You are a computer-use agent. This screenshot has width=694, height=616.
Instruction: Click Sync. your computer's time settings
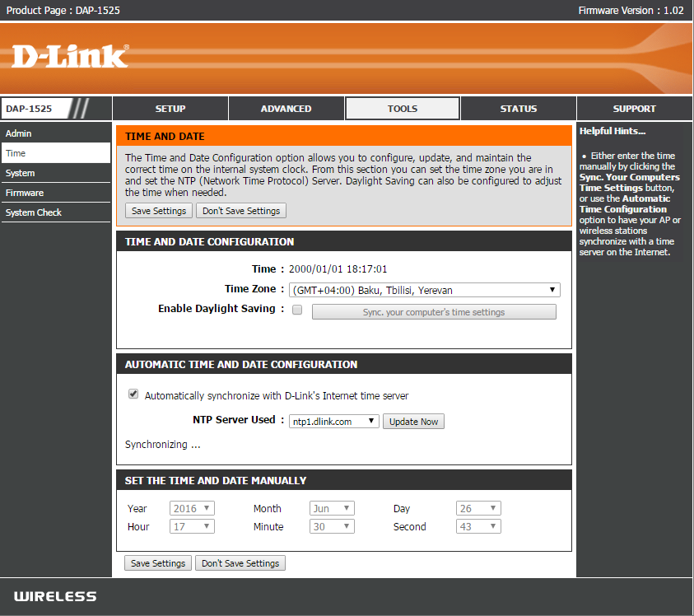(434, 312)
